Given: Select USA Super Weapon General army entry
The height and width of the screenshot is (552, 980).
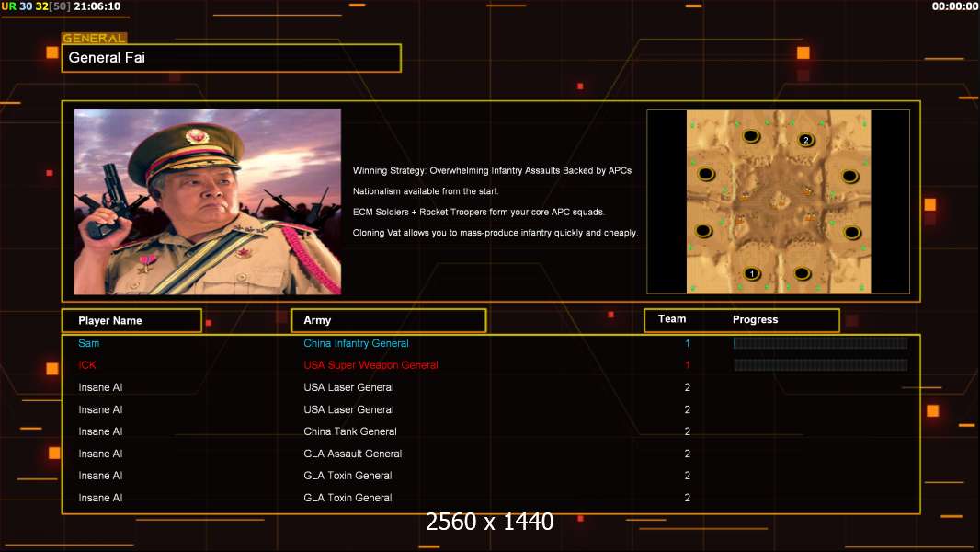Looking at the screenshot, I should 370,365.
